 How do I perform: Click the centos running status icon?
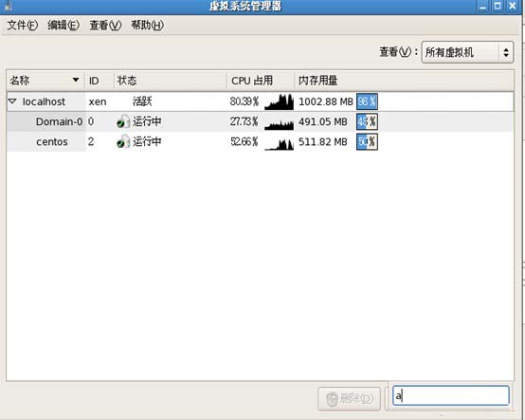(x=123, y=141)
